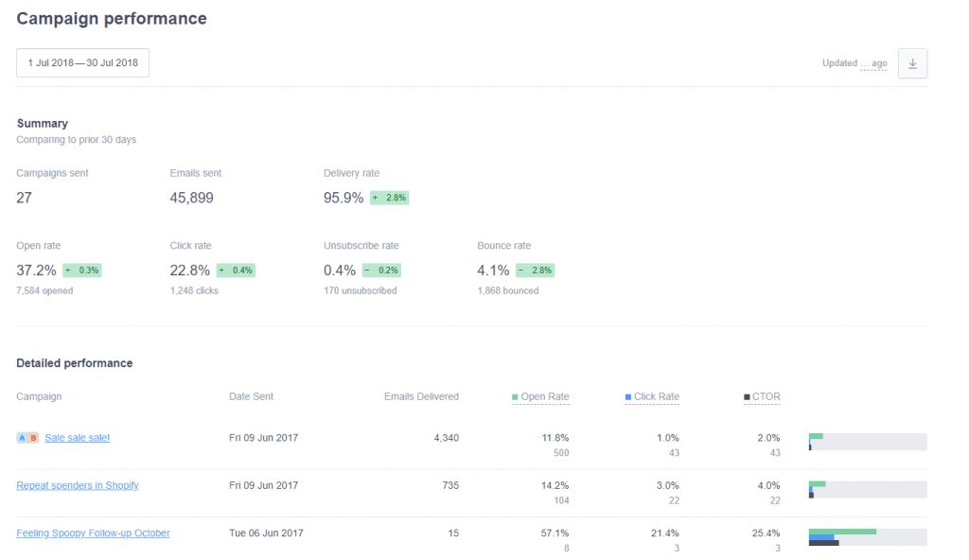Click the dark CTOR legend square
The width and height of the screenshot is (969, 560).
747,396
